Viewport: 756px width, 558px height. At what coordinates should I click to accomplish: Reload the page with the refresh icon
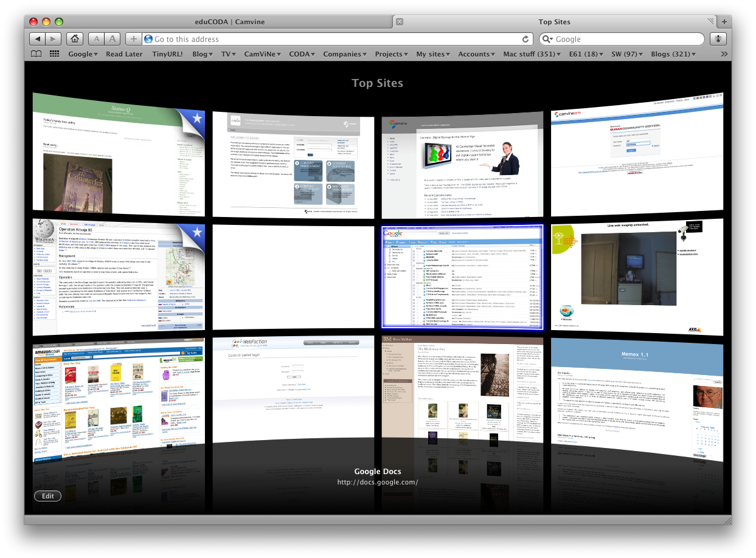click(525, 39)
